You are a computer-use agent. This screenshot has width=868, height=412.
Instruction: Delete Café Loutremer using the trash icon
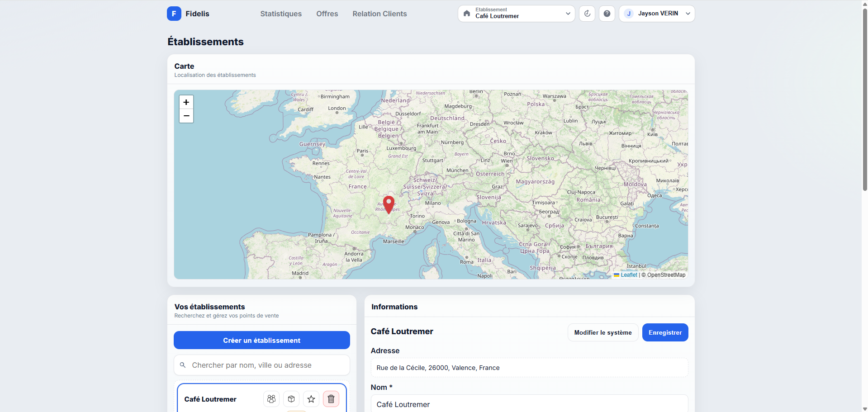[x=331, y=399]
